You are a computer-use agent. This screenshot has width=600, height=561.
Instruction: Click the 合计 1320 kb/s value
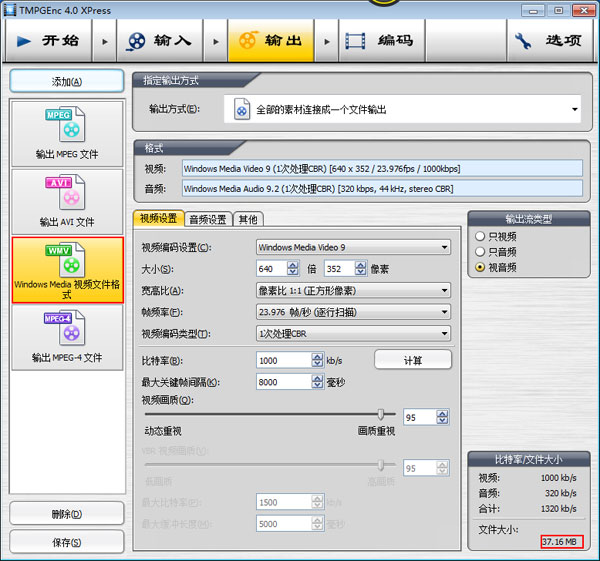pyautogui.click(x=558, y=509)
